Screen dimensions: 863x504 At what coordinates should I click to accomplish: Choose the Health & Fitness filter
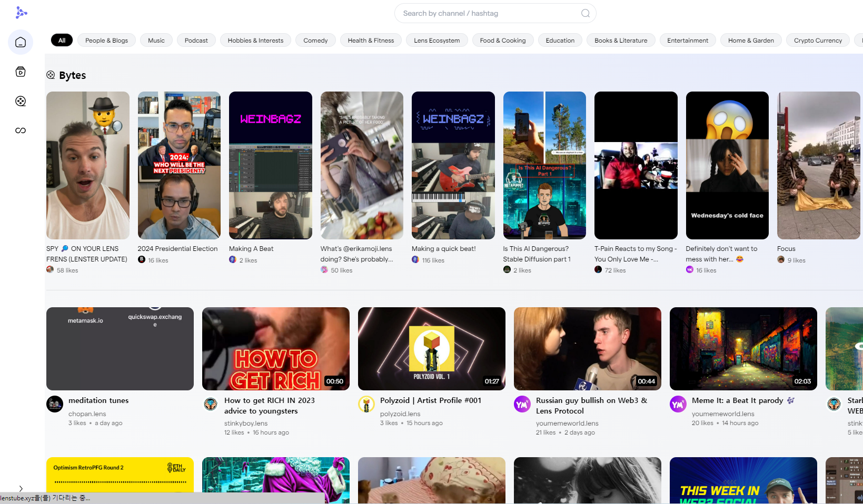(371, 41)
